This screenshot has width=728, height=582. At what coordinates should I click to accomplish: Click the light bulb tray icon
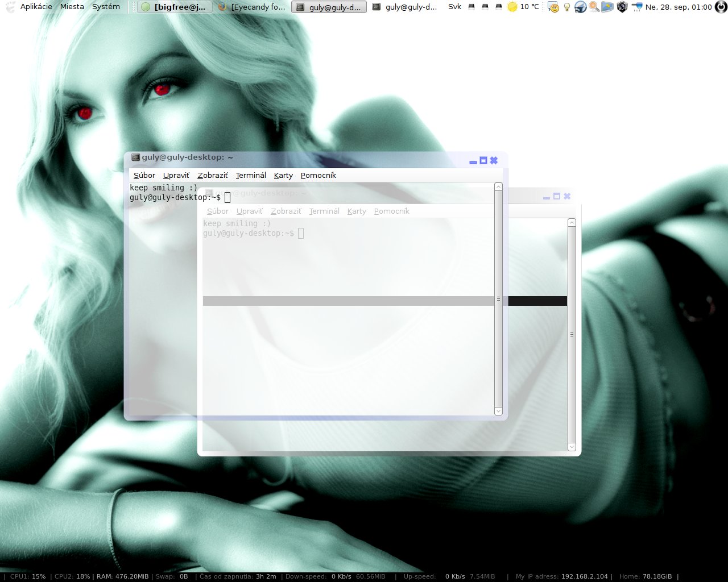pyautogui.click(x=567, y=7)
